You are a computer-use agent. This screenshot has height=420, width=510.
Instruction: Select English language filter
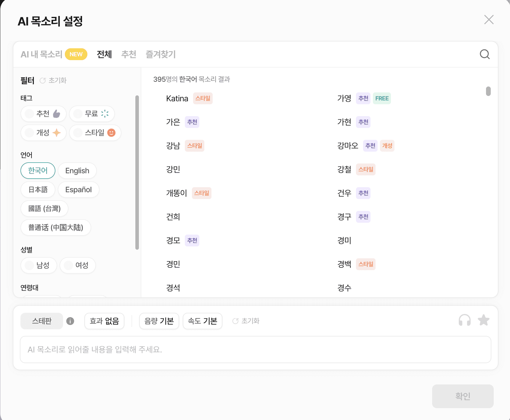77,171
